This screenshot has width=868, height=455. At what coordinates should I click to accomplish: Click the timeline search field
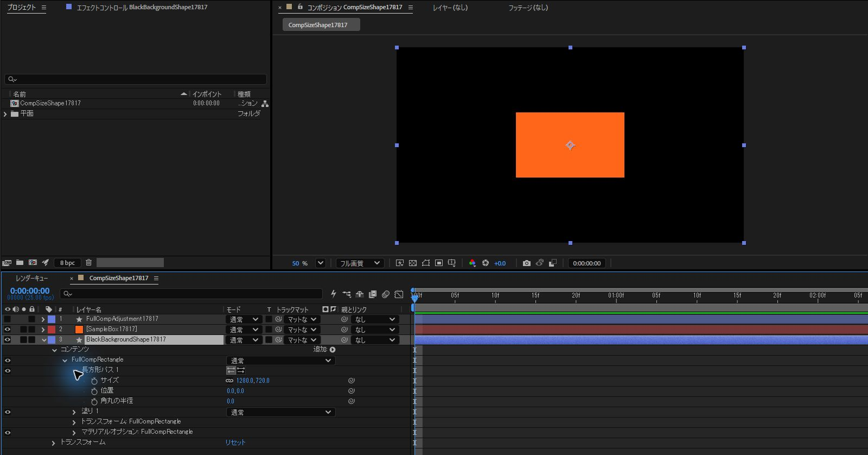click(x=191, y=294)
